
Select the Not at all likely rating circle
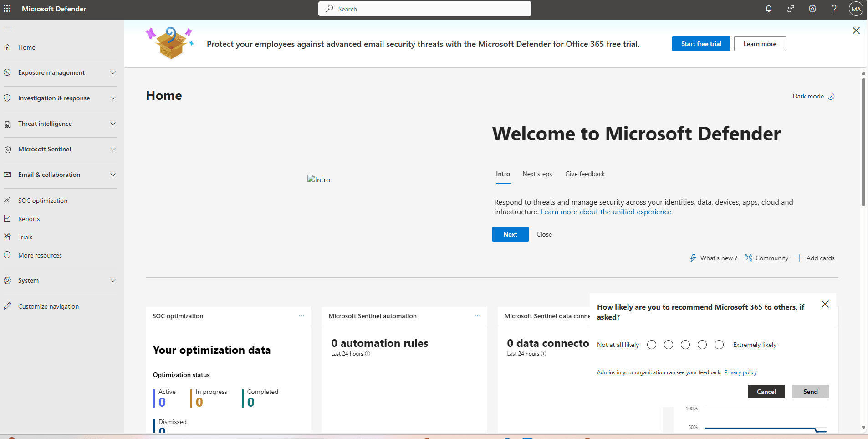[651, 345]
